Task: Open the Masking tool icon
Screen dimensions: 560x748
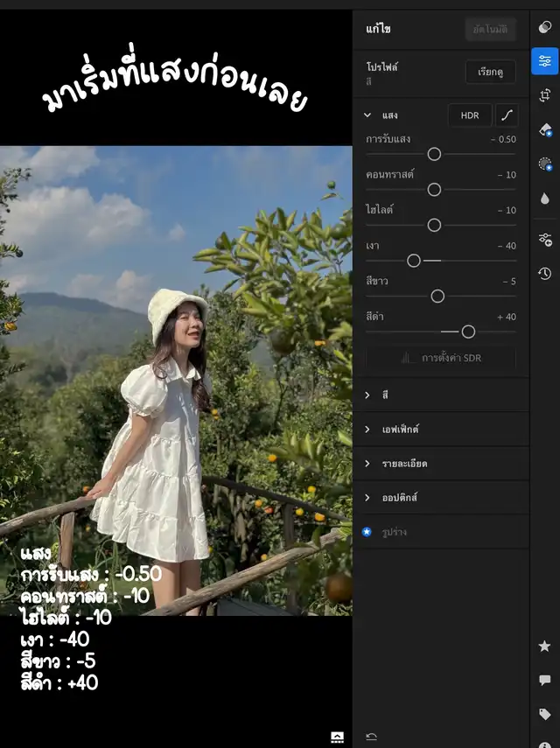Action: pos(545,164)
